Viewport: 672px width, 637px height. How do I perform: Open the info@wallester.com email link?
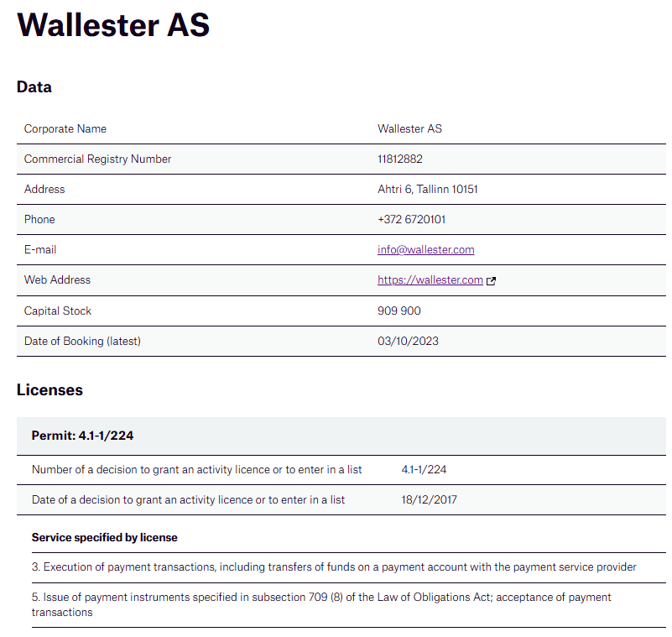(x=426, y=249)
